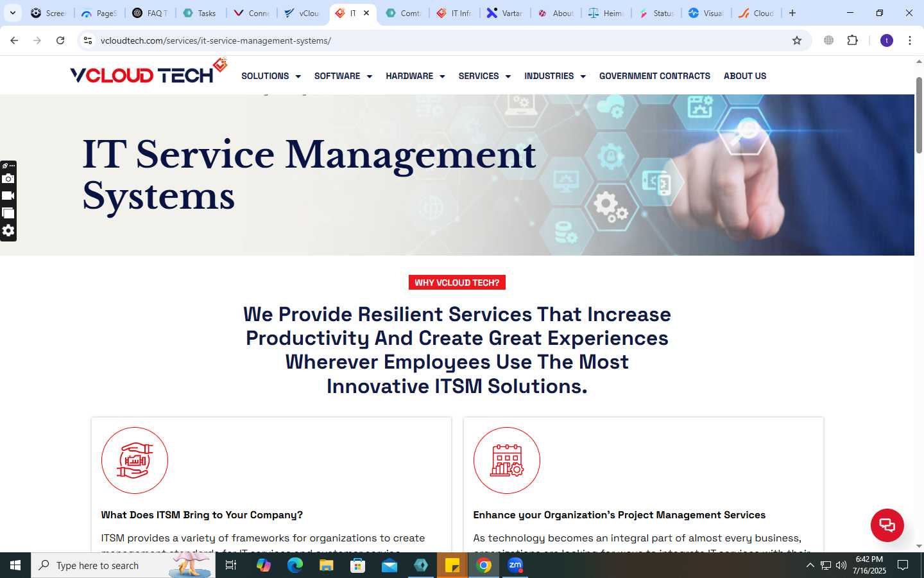Switch to the Tasks tab

click(200, 13)
